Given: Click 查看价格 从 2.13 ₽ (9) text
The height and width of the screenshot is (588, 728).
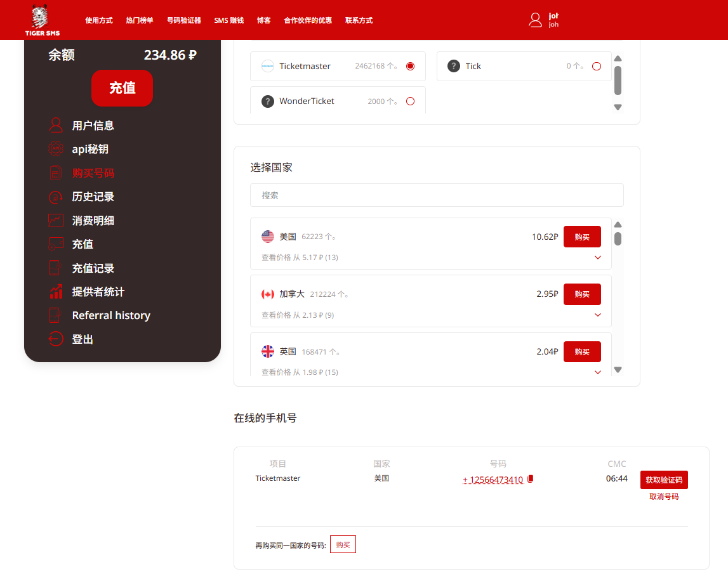Looking at the screenshot, I should (x=298, y=315).
